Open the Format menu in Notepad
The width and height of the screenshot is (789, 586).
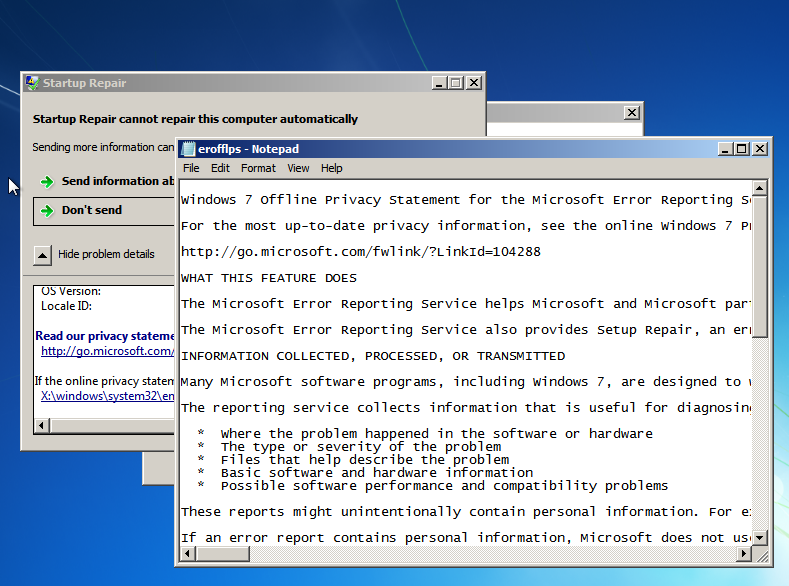pyautogui.click(x=258, y=169)
